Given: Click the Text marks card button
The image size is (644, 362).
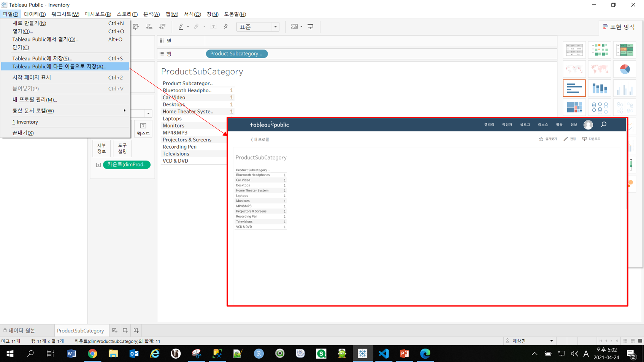Looking at the screenshot, I should coord(143,129).
